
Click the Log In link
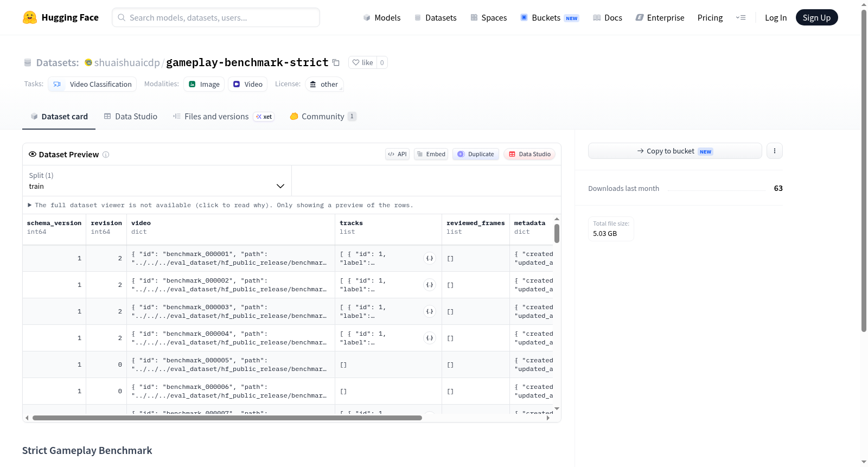point(776,17)
